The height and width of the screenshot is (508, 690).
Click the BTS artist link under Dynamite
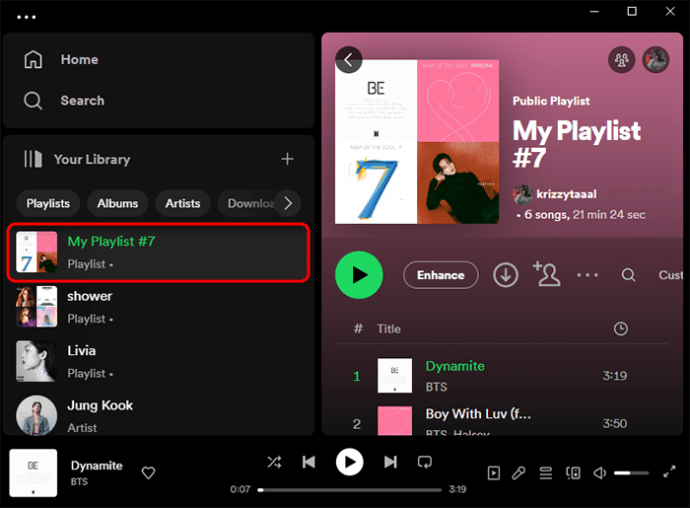tap(436, 387)
